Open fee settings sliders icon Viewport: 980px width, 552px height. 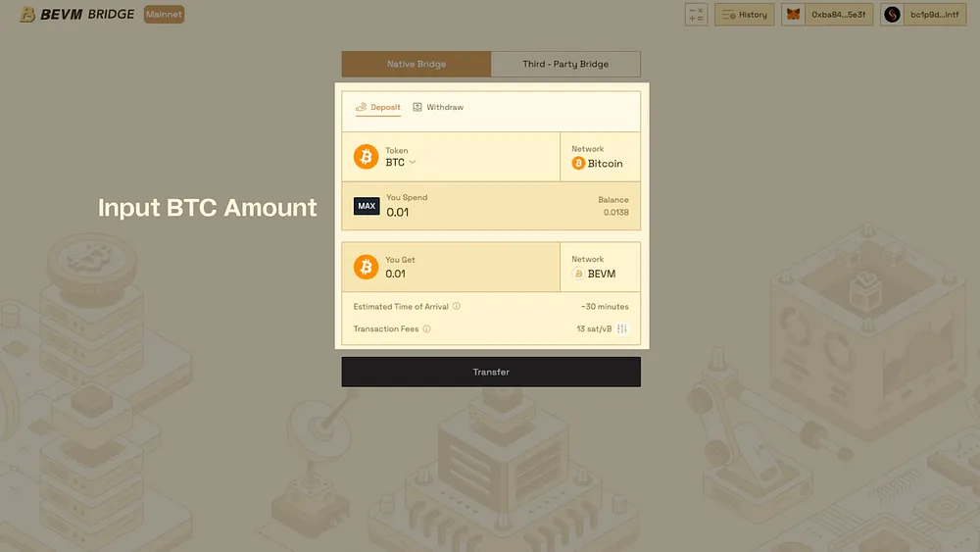coord(622,328)
